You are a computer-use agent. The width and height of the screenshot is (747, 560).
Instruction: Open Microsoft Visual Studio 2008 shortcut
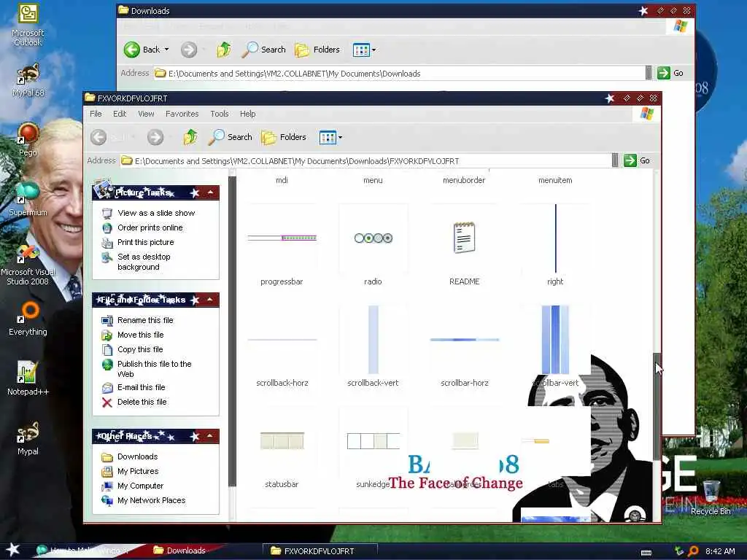[x=28, y=265]
